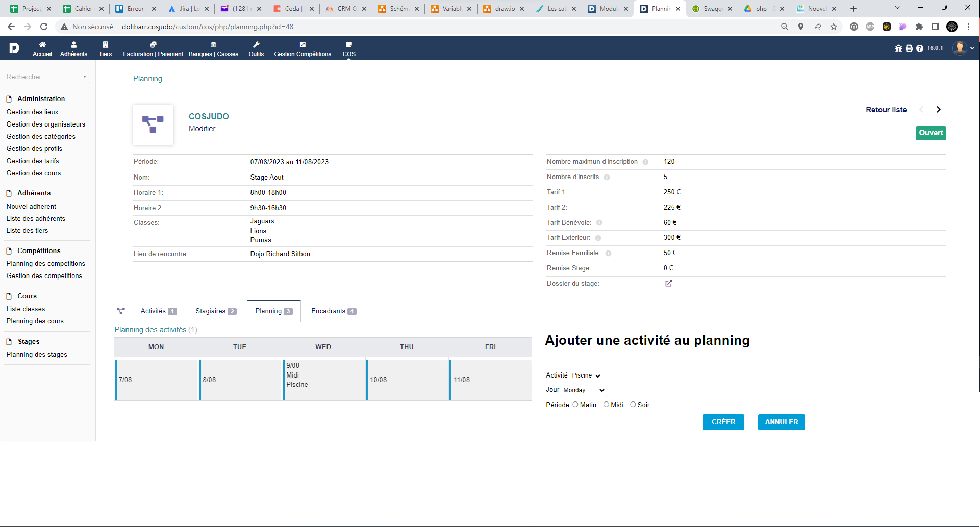Open the Outils wrench menu
This screenshot has height=527, width=980.
click(x=256, y=45)
